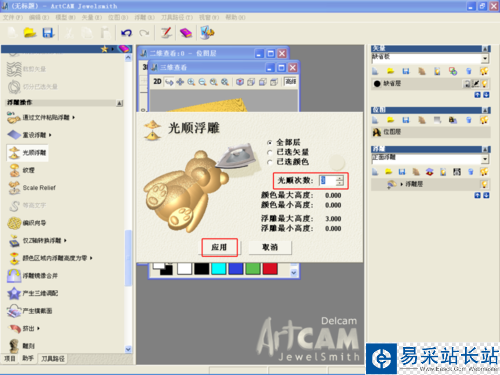This screenshot has width=500, height=375.
Task: Open the arrow beside the favorites star
Action: coord(113,49)
